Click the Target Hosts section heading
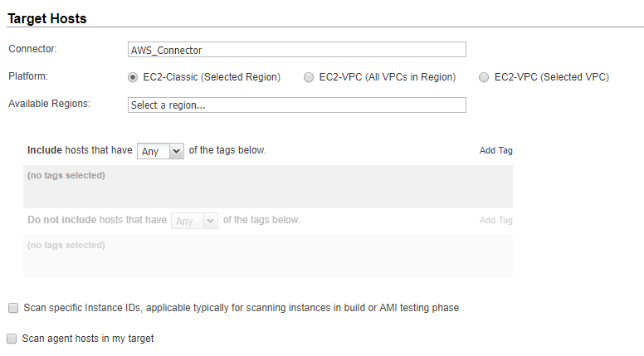The image size is (644, 356). tap(47, 18)
